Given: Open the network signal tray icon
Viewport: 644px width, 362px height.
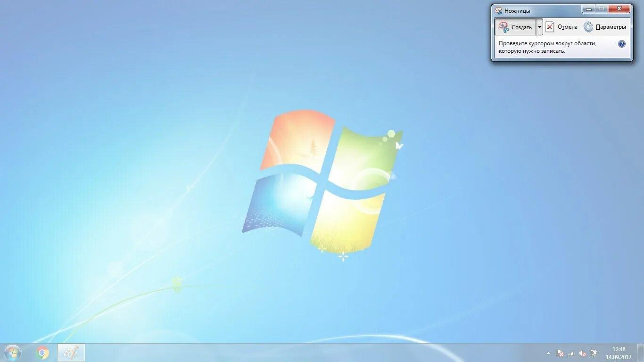Looking at the screenshot, I should (571, 353).
